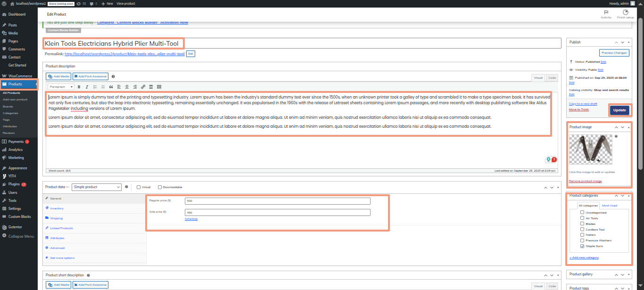
Task: Switch the editor to the Code tab
Action: point(552,78)
